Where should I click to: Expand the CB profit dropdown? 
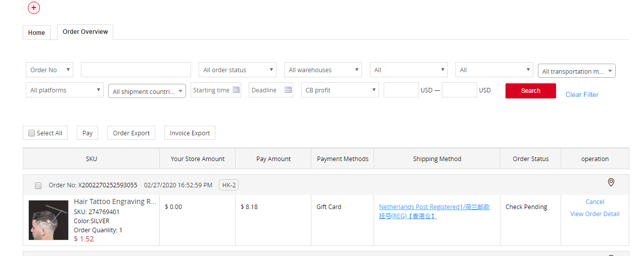(340, 90)
